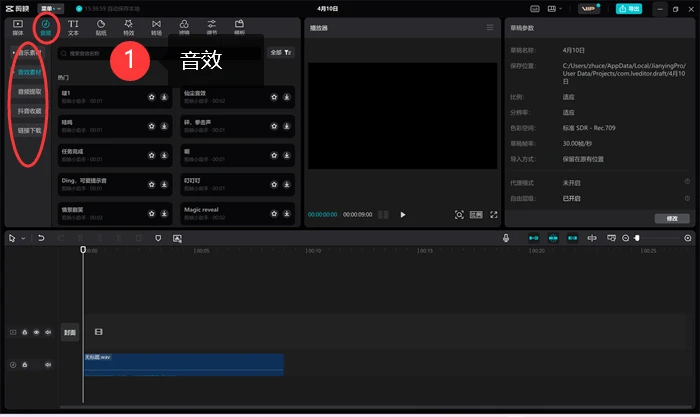Favorite the 任务完成 sound with star
Viewport: 700px width, 417px height.
pyautogui.click(x=152, y=155)
